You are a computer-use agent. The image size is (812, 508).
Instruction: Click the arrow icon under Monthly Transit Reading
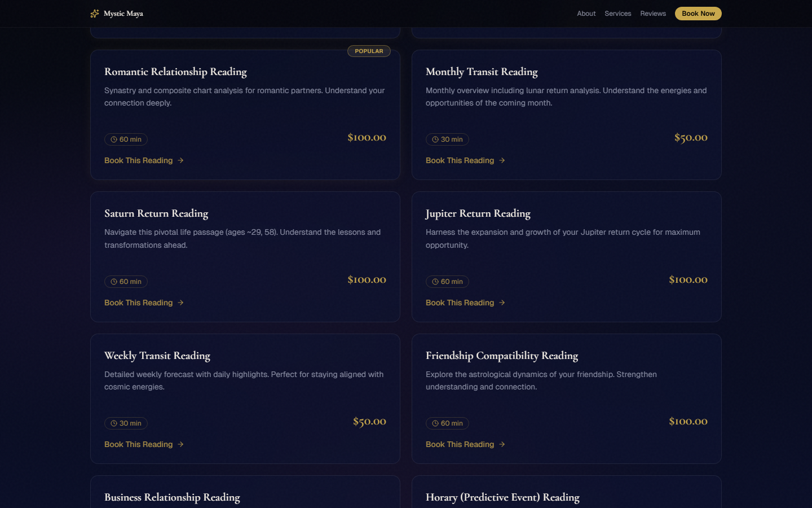point(502,161)
